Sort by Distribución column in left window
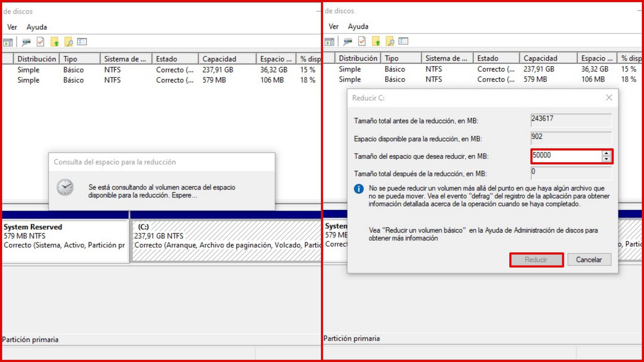 [x=37, y=59]
